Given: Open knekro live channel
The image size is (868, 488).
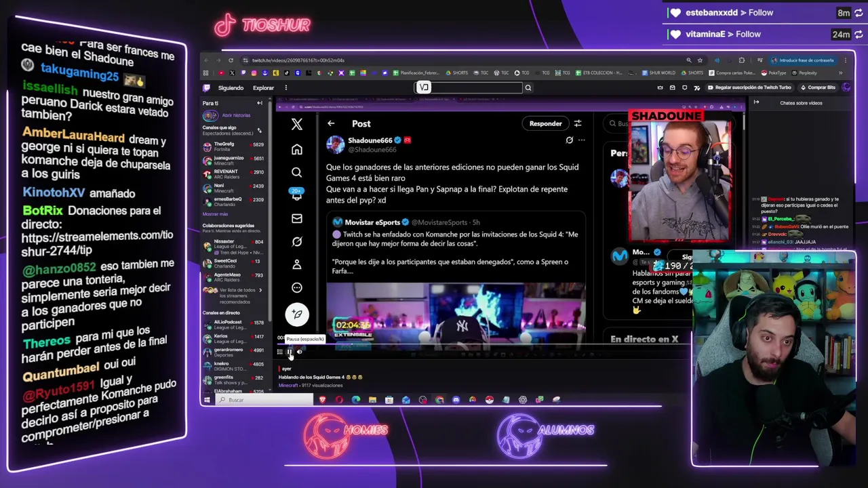Looking at the screenshot, I should tap(234, 366).
